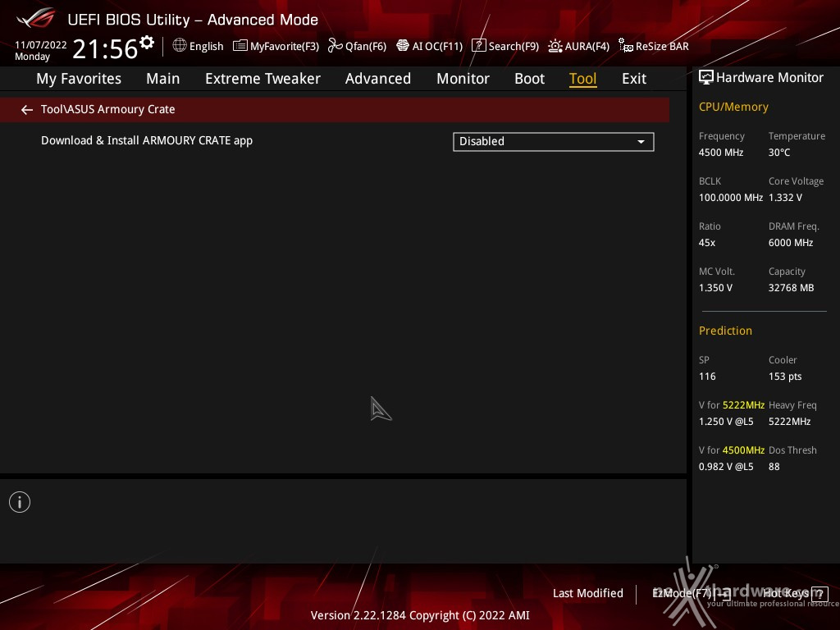Viewport: 840px width, 630px height.
Task: Click the 6000 MHz DRAM frequency
Action: 791,243
